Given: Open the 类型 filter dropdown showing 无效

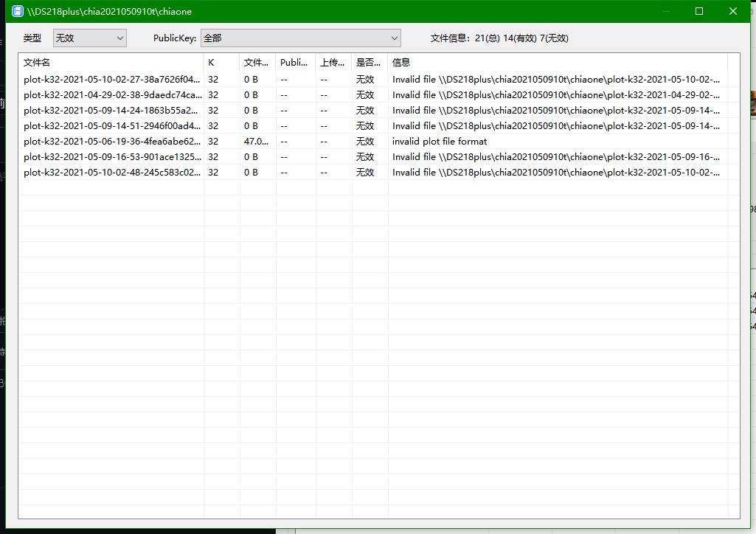Looking at the screenshot, I should (x=89, y=38).
